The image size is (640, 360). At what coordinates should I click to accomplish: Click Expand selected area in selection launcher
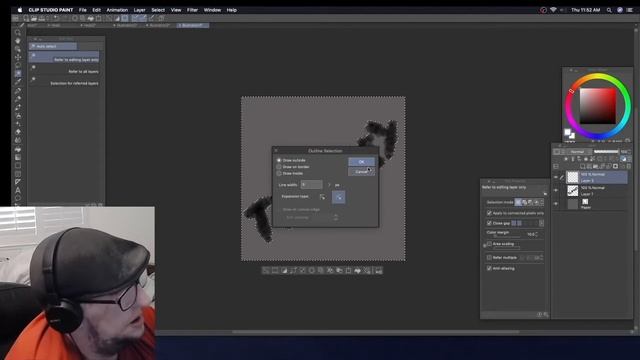click(x=293, y=270)
